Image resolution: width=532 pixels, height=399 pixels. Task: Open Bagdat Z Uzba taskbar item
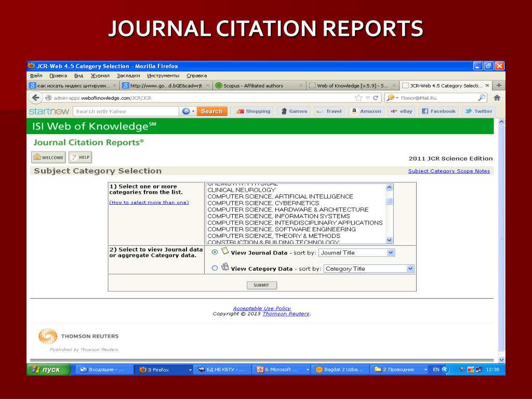pos(340,369)
